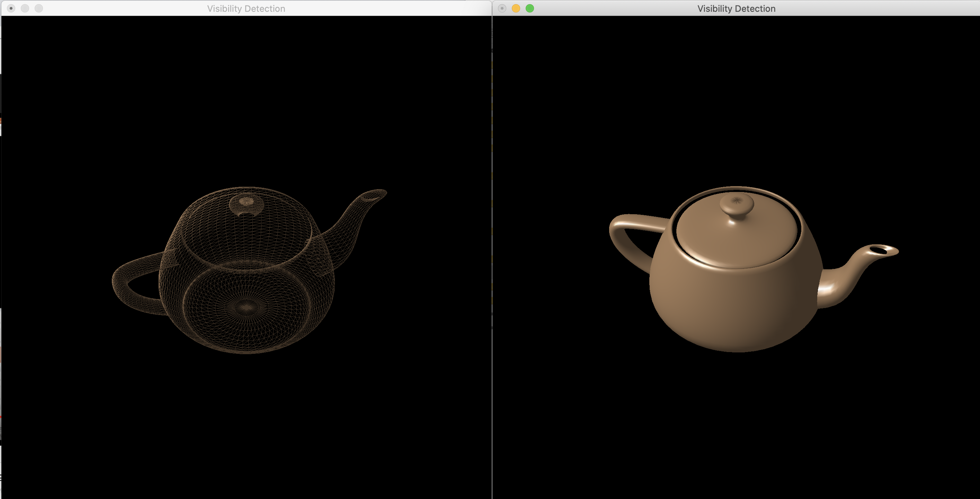980x499 pixels.
Task: Click the right window's Visibility Detection title
Action: [736, 8]
